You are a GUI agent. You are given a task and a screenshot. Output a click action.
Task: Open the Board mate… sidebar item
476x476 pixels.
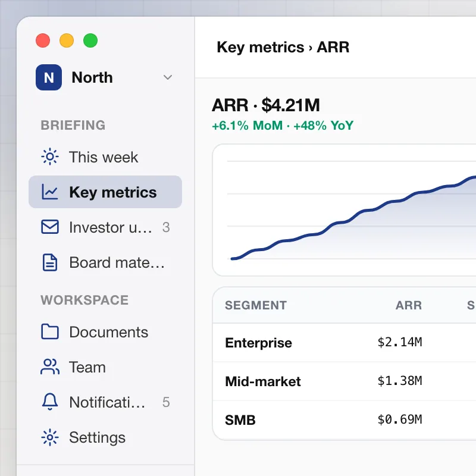[x=105, y=262]
